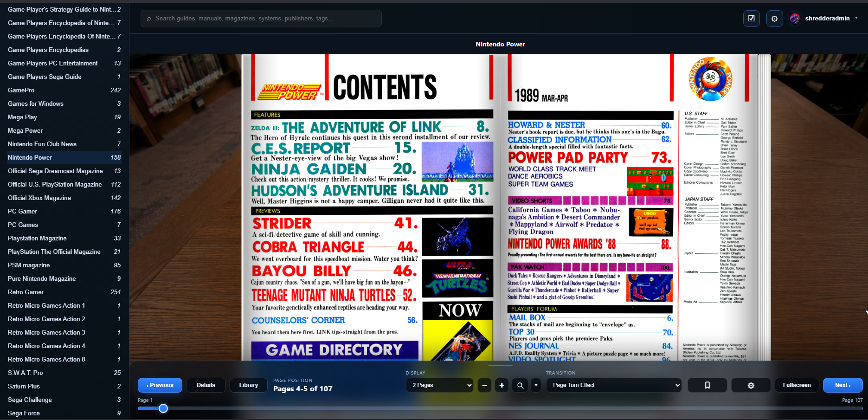
Task: Select Retro Gamer in the sidebar
Action: click(64, 292)
